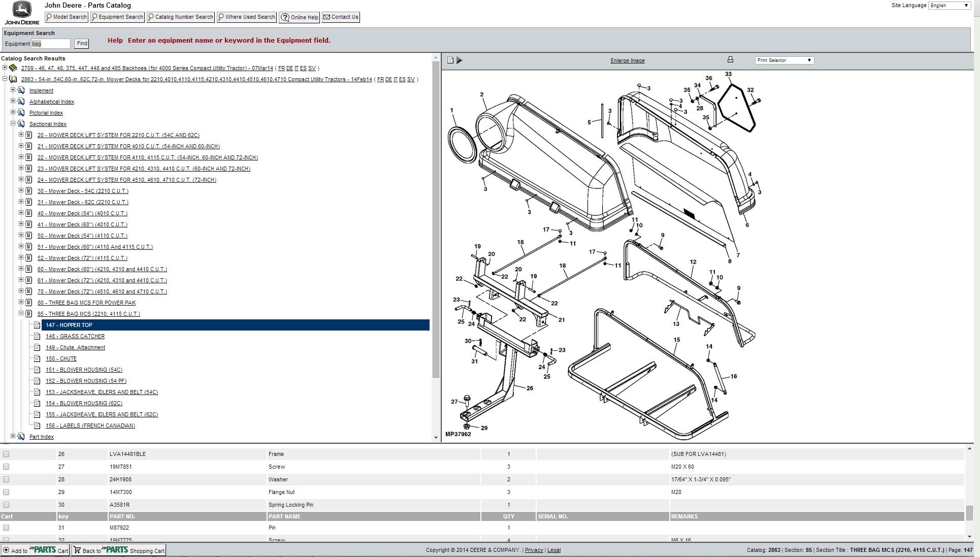This screenshot has width=980, height=557.
Task: Click the page icon beside 150 - CHUTE
Action: (x=37, y=358)
